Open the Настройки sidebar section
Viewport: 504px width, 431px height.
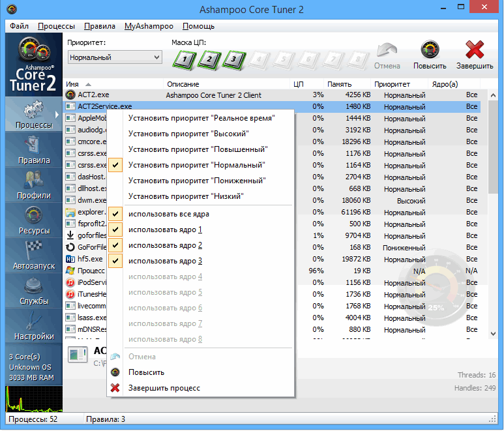click(34, 326)
